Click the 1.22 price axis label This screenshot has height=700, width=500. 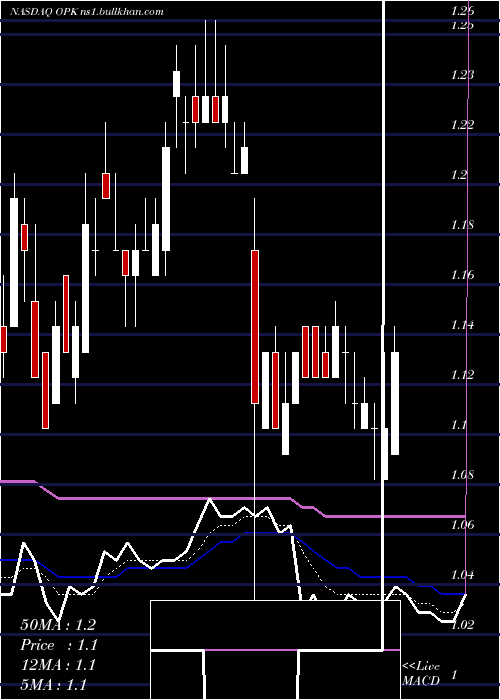pos(461,125)
